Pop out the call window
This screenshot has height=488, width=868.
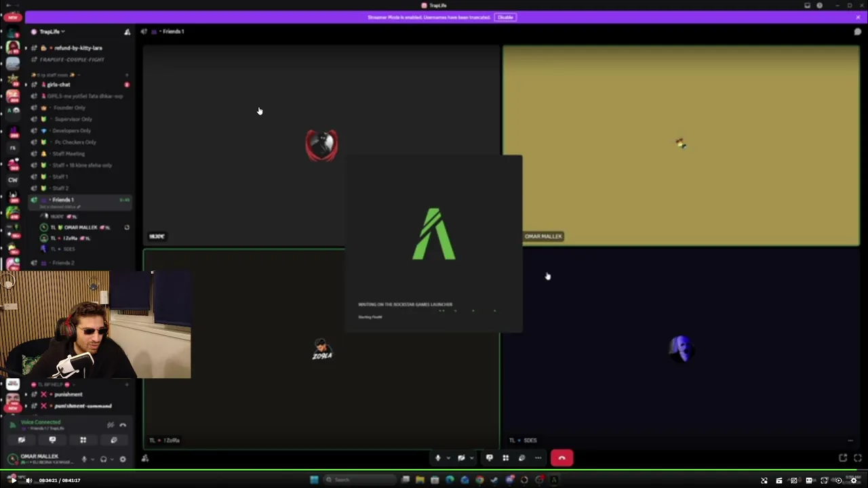pos(843,458)
